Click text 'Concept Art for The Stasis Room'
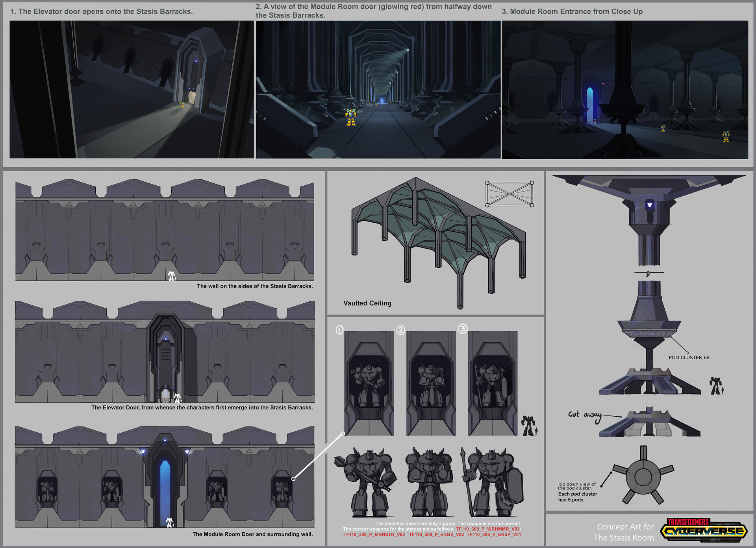 (x=624, y=532)
